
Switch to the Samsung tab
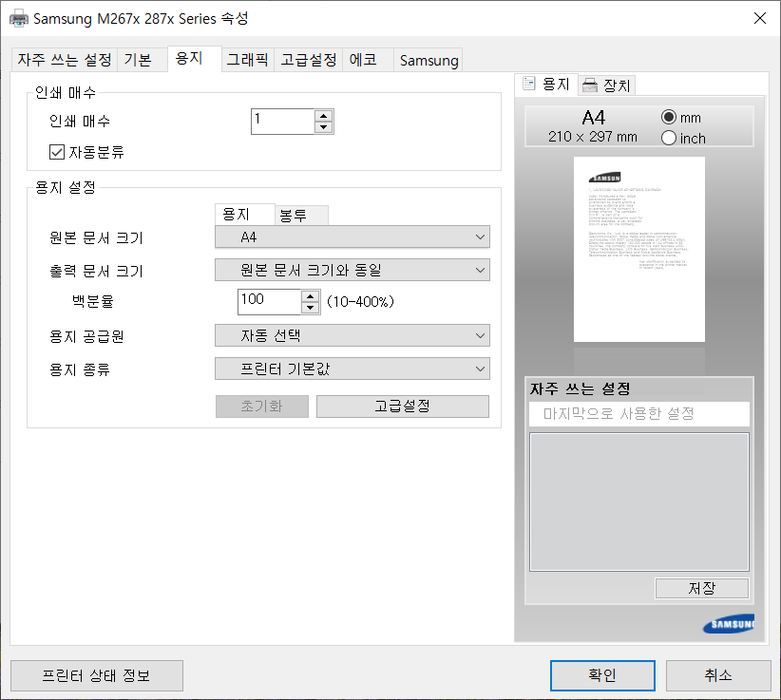[x=429, y=60]
